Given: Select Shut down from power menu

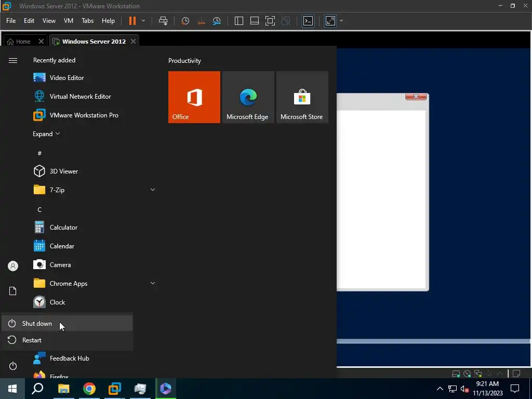Looking at the screenshot, I should click(x=67, y=323).
